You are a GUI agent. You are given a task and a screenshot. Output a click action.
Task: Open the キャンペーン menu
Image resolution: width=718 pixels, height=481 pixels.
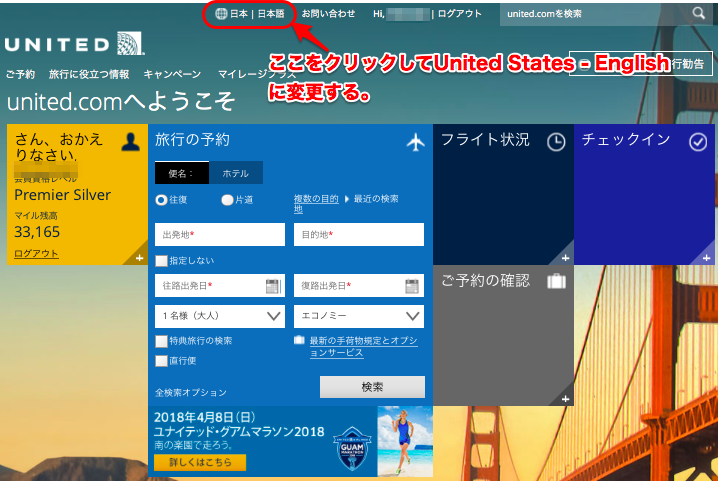[x=172, y=74]
